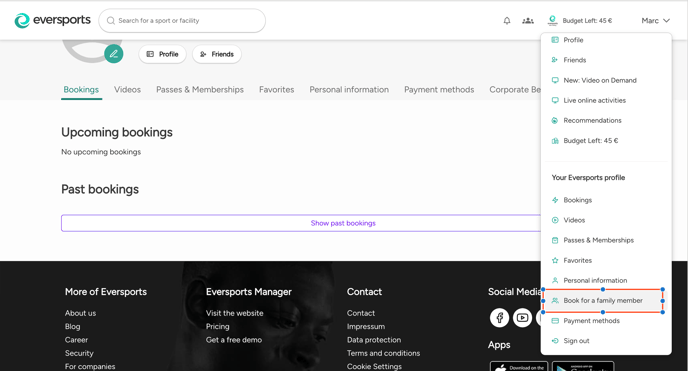Switch to the Videos tab
Screen dimensions: 688x371
127,89
